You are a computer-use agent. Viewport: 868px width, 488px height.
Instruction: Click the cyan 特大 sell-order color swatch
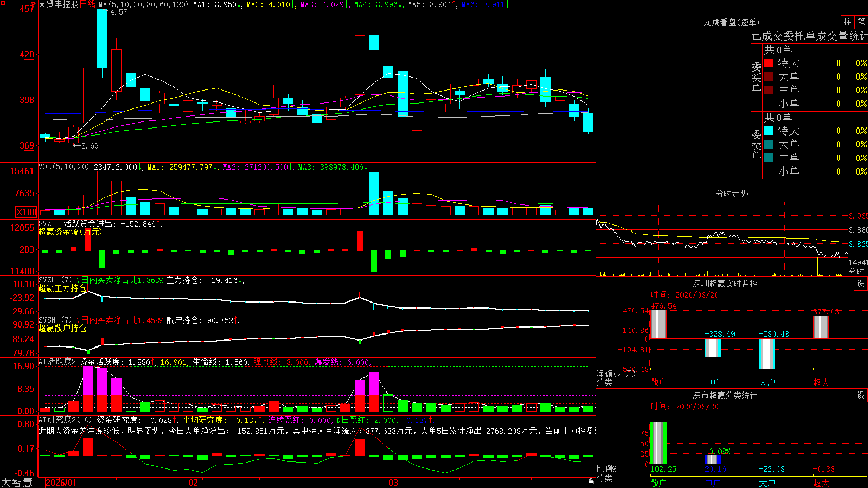(768, 131)
